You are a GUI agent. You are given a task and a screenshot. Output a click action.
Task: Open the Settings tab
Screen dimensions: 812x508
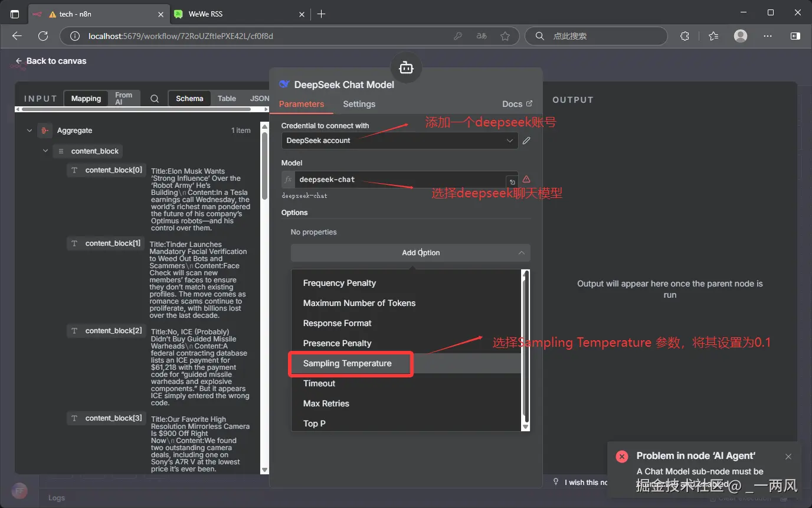(359, 104)
